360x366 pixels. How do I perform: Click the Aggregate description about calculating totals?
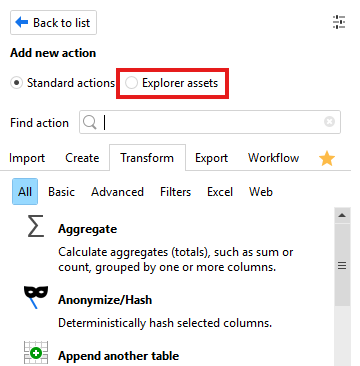pos(176,260)
